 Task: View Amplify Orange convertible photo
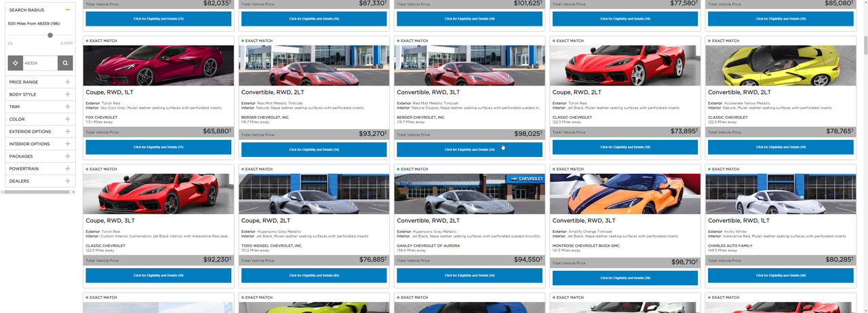[625, 194]
